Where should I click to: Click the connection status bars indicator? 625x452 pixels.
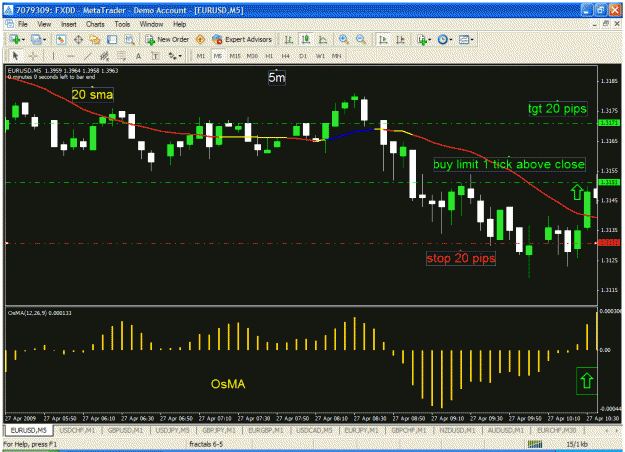pyautogui.click(x=535, y=444)
